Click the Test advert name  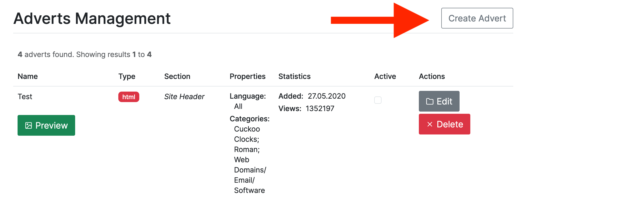coord(25,97)
